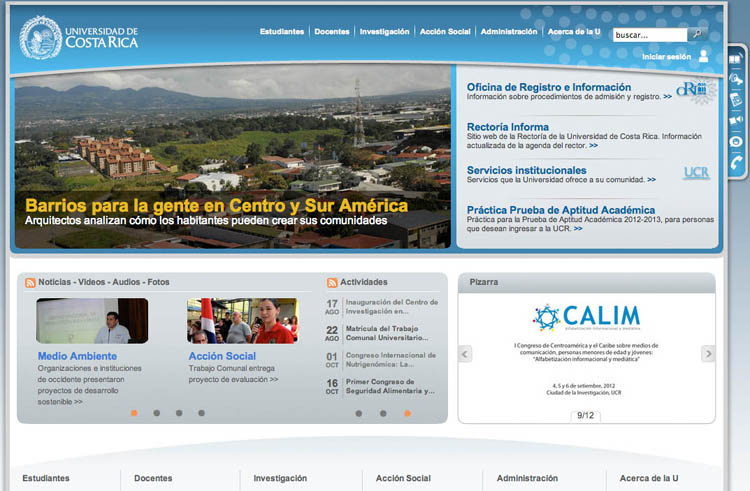This screenshot has height=491, width=750.
Task: Show previous Pizarra slide with left arrow
Action: (464, 354)
